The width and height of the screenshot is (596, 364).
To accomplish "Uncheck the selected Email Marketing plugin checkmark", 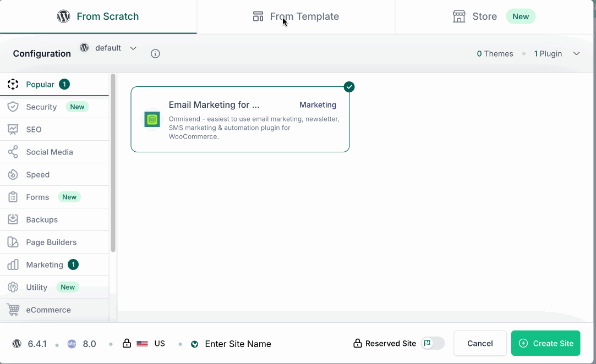I will point(349,87).
